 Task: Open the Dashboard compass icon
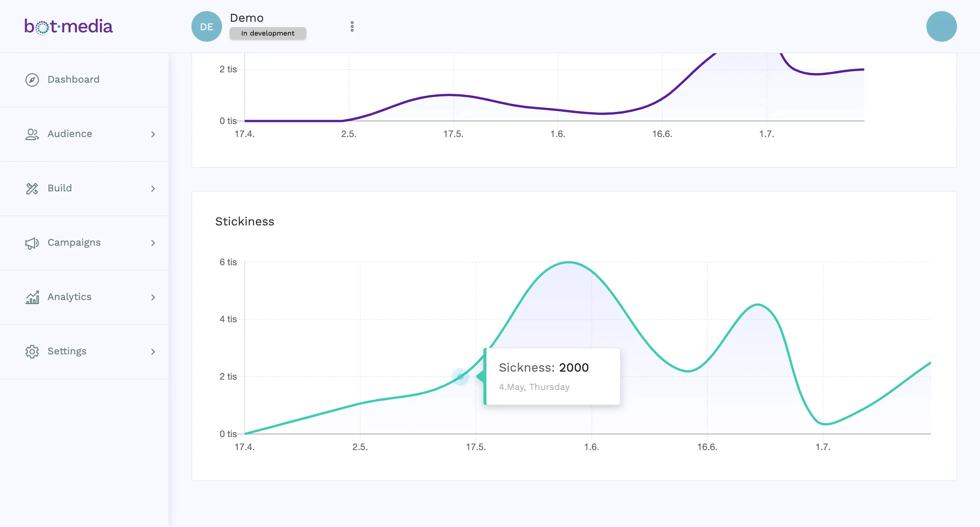(32, 80)
